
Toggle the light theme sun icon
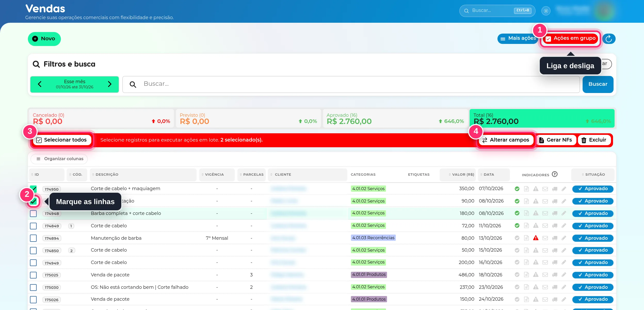pos(546,11)
